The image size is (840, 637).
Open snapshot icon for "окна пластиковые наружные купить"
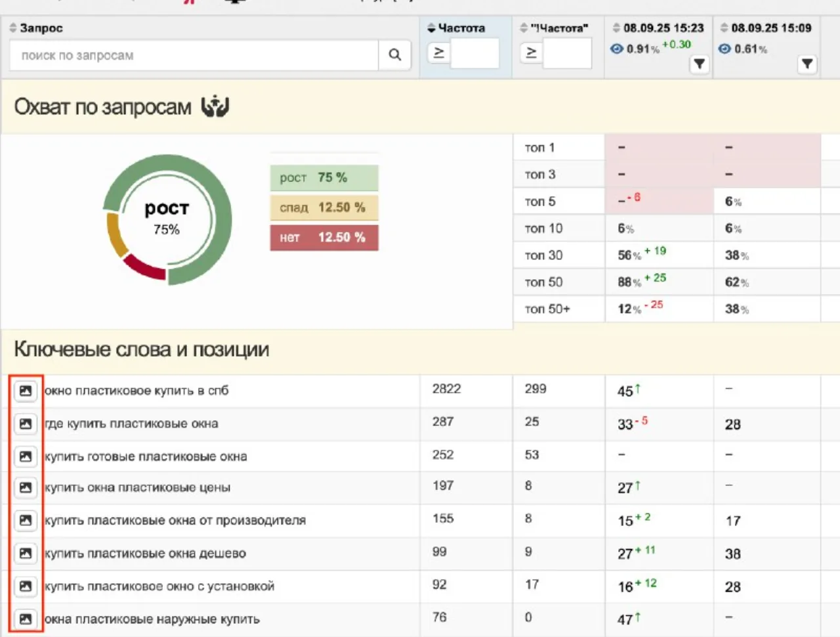[x=26, y=619]
